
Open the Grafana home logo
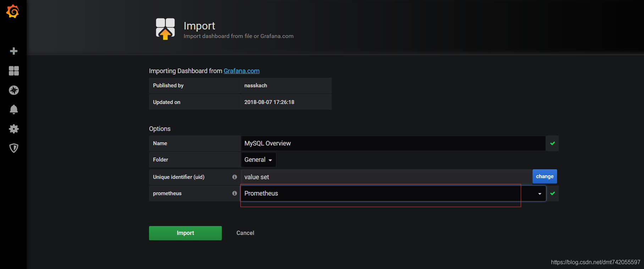click(13, 11)
